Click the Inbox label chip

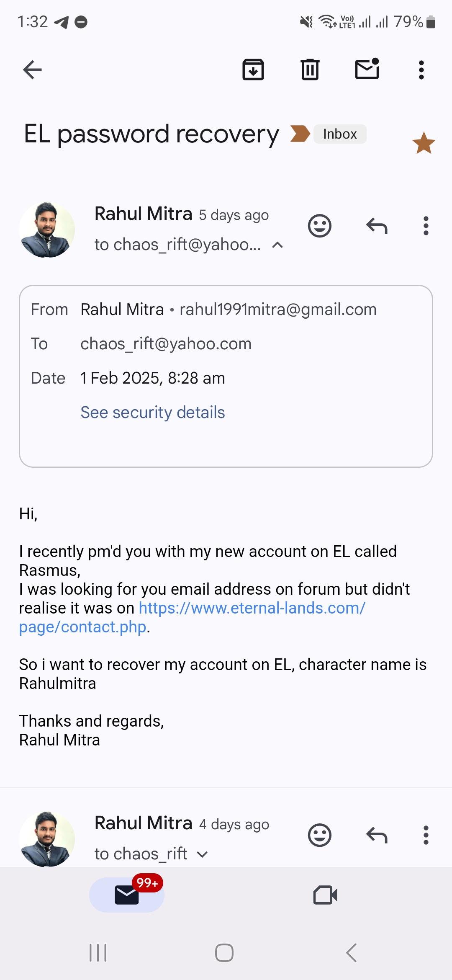pyautogui.click(x=340, y=134)
